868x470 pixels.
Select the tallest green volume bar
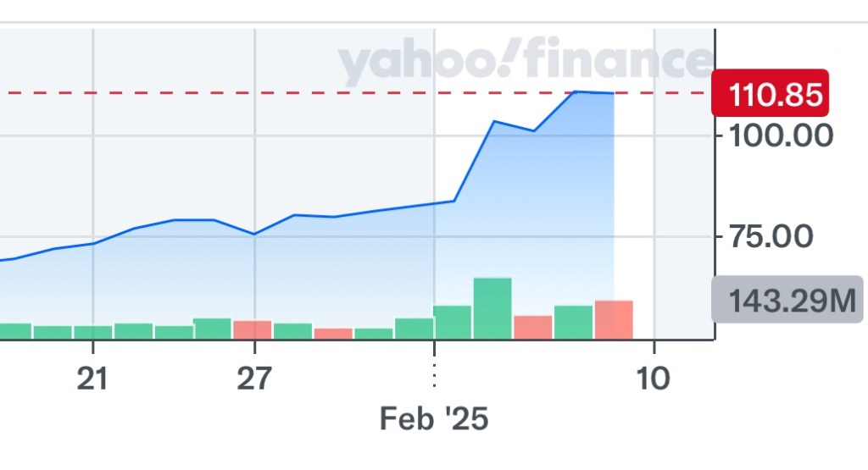pyautogui.click(x=492, y=308)
